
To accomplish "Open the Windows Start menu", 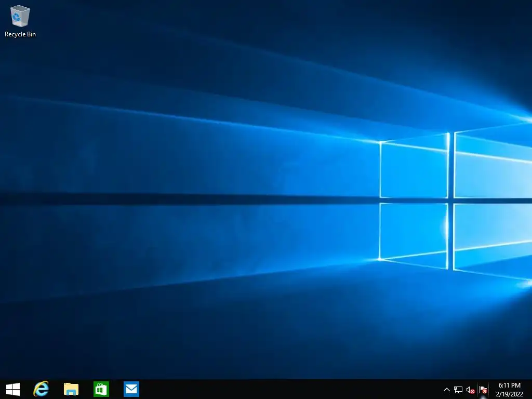I will pos(13,389).
